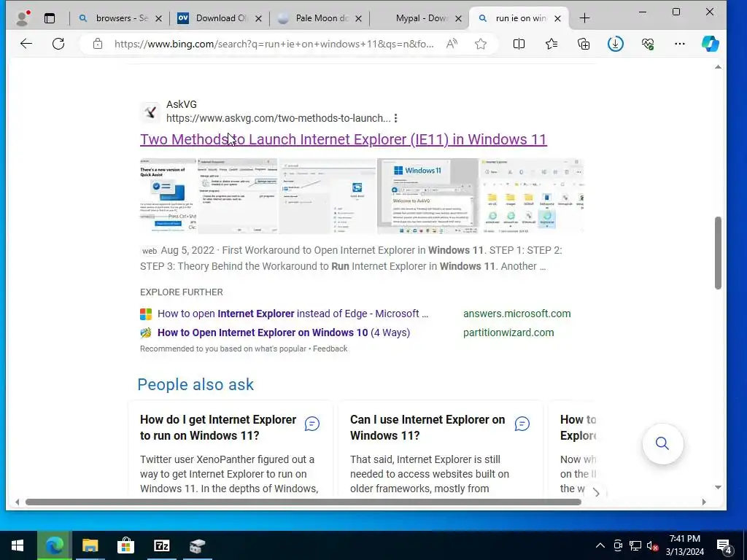View site information lock icon
The width and height of the screenshot is (747, 560).
pyautogui.click(x=98, y=44)
